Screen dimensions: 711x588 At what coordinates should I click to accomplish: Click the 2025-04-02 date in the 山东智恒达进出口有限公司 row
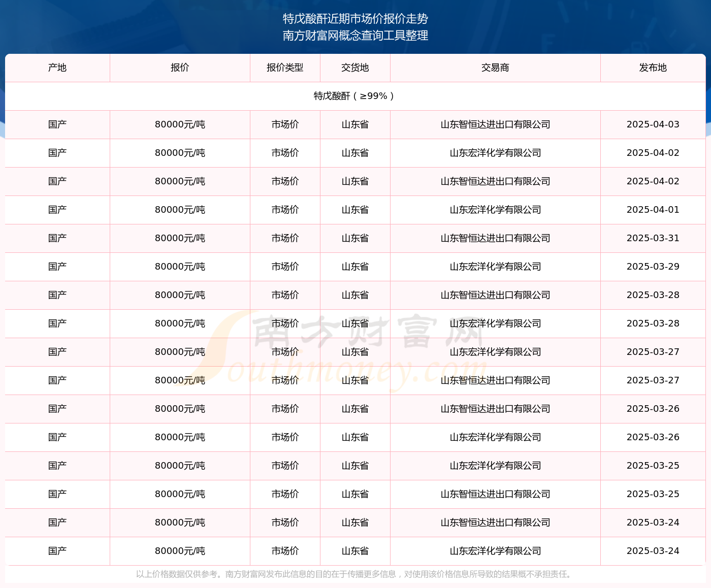[x=653, y=181]
